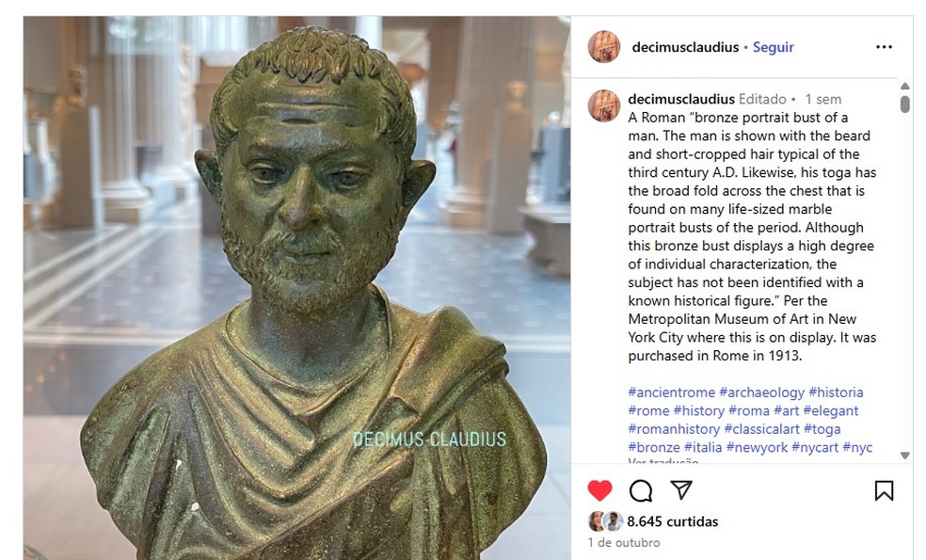Open decimusclaudius username above caption
Screen dimensions: 926x560
tap(681, 99)
